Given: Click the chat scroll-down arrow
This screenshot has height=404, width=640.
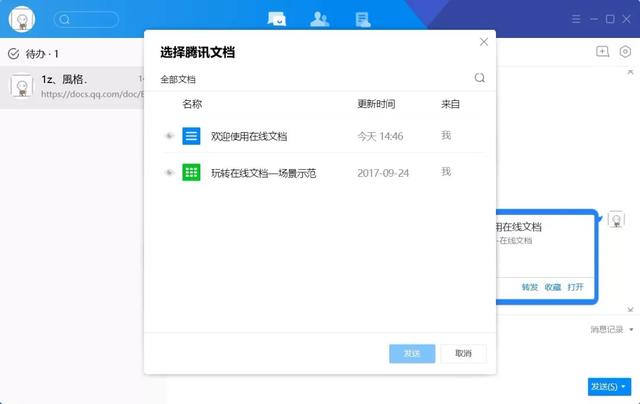Looking at the screenshot, I should 631,310.
